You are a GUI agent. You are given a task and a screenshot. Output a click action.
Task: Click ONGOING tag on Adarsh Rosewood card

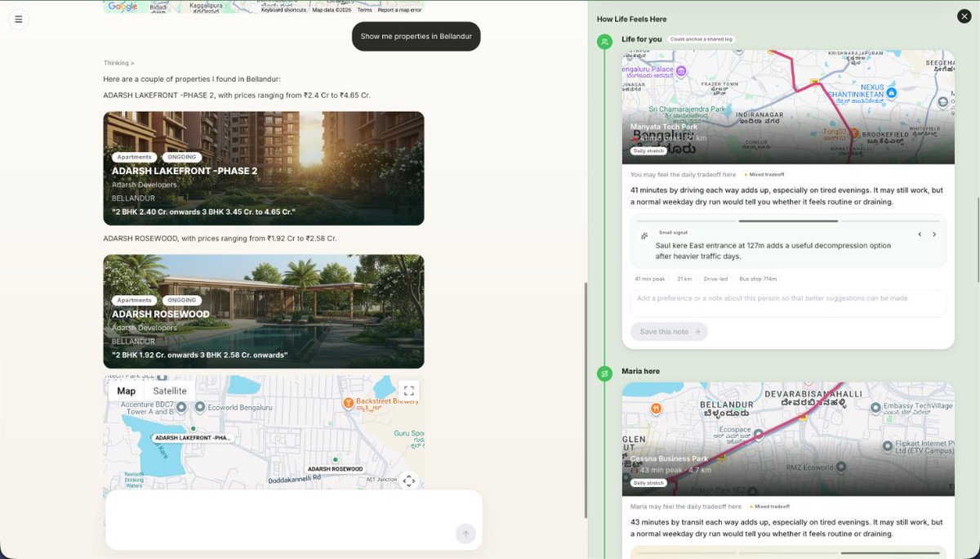click(x=181, y=300)
